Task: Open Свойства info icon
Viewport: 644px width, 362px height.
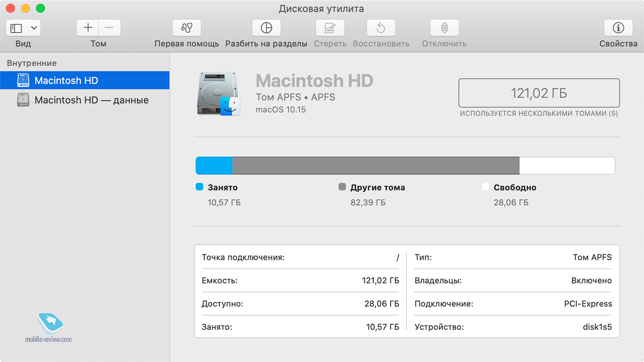Action: (x=618, y=28)
